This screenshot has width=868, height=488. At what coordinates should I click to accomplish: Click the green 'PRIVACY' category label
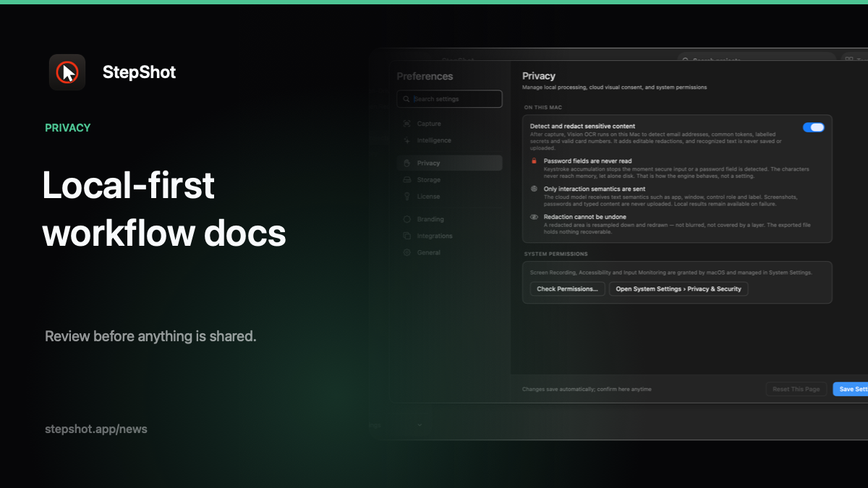click(68, 128)
